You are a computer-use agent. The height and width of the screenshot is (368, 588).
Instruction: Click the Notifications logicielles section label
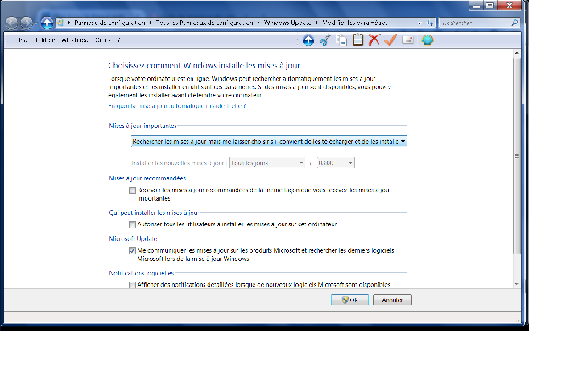141,273
